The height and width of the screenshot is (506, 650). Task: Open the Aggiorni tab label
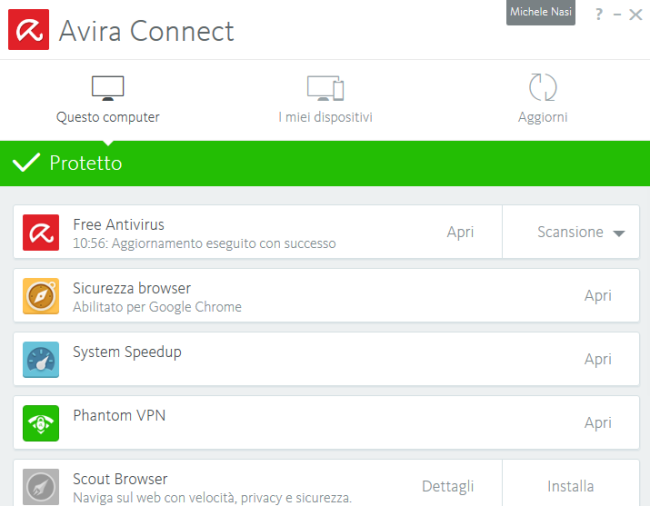tap(543, 117)
